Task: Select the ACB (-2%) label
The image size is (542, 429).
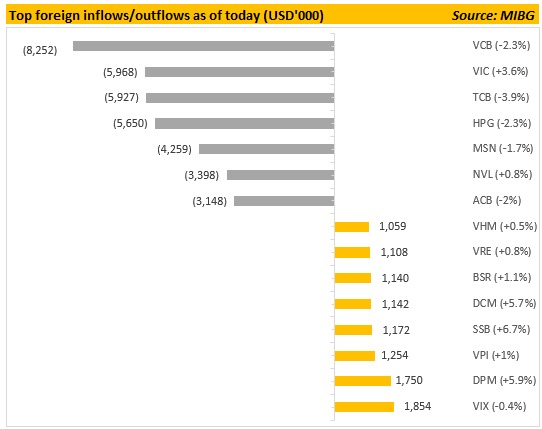Action: (497, 200)
